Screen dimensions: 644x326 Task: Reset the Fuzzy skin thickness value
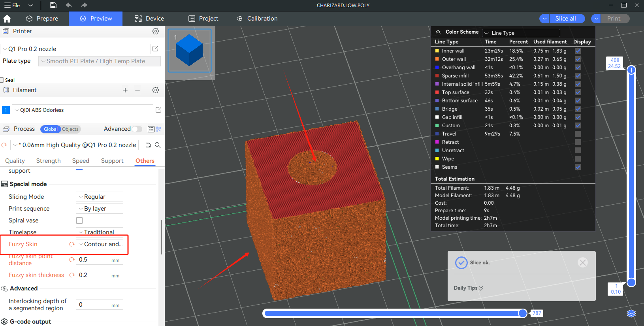[x=72, y=275]
